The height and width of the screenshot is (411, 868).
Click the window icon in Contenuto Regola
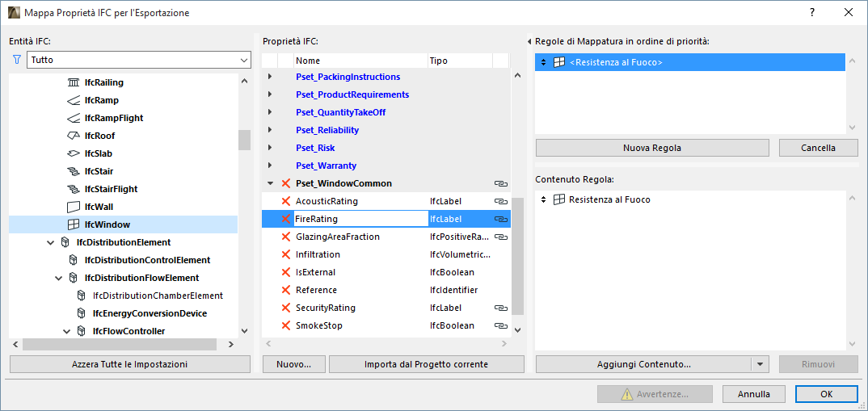click(x=558, y=199)
